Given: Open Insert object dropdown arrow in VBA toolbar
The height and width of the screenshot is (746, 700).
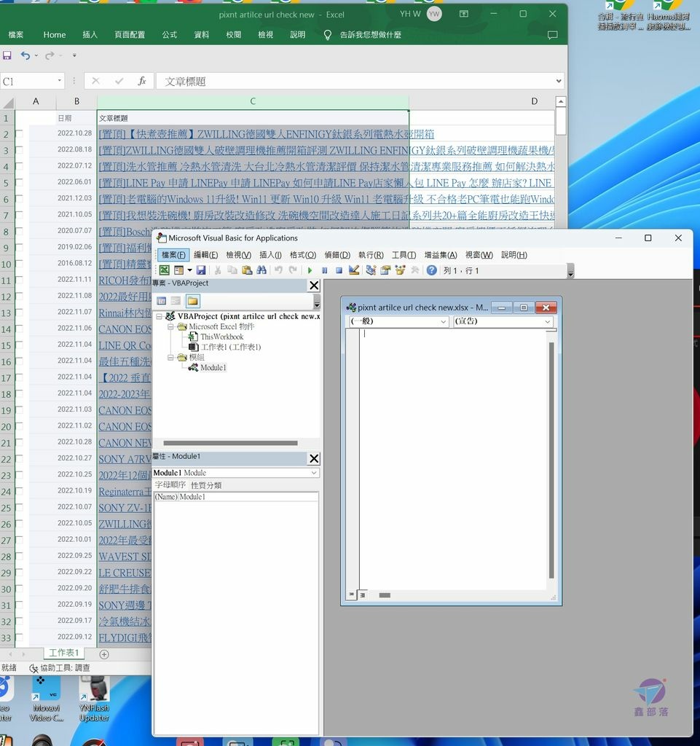Looking at the screenshot, I should 189,270.
